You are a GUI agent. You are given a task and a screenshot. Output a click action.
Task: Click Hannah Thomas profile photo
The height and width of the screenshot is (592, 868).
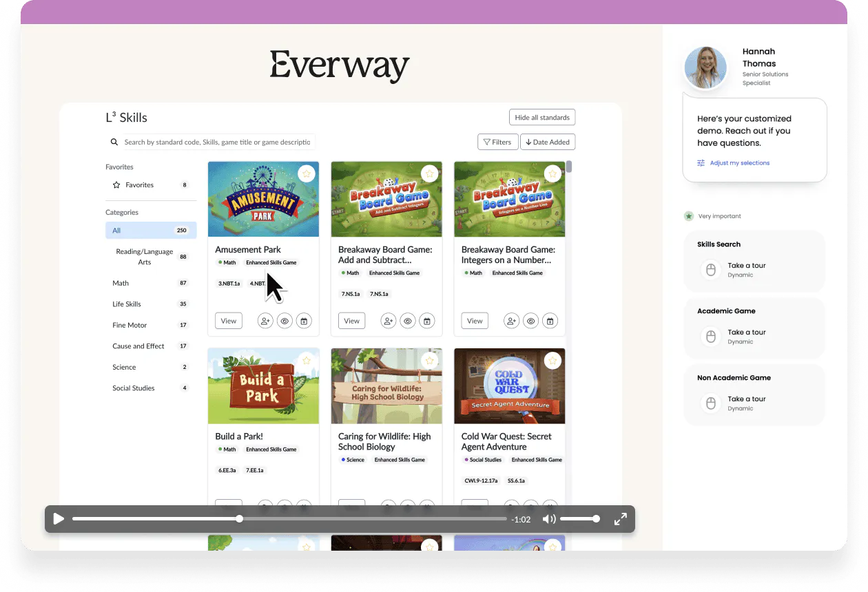[705, 67]
